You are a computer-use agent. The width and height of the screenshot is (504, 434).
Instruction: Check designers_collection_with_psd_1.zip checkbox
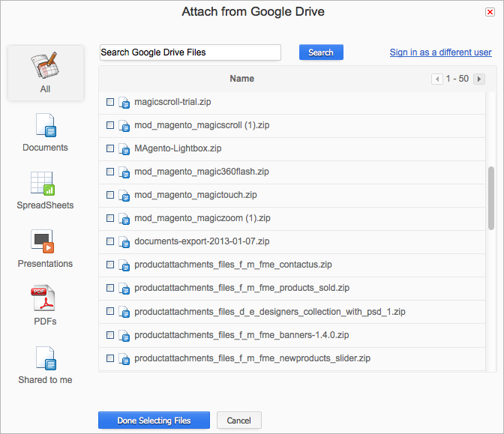[x=110, y=311]
